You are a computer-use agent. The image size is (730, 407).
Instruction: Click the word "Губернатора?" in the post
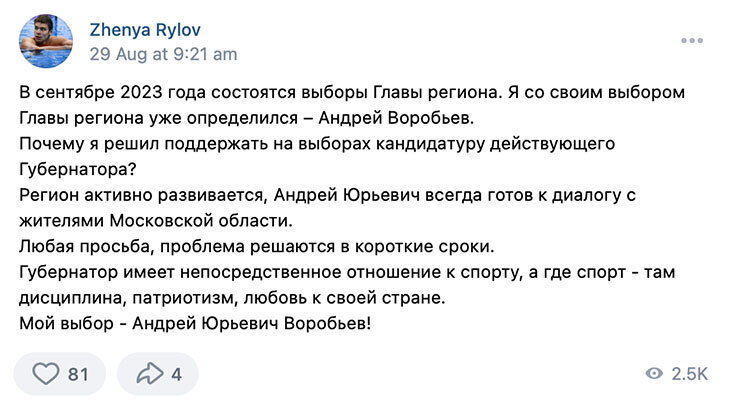[x=78, y=170]
